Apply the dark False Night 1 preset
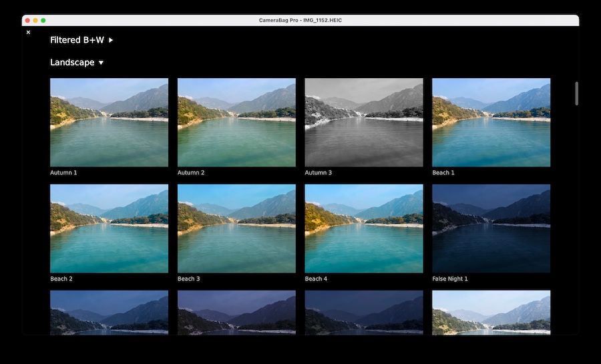601x364 pixels. (491, 228)
